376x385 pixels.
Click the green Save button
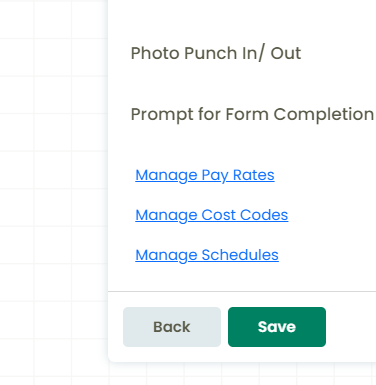click(277, 327)
